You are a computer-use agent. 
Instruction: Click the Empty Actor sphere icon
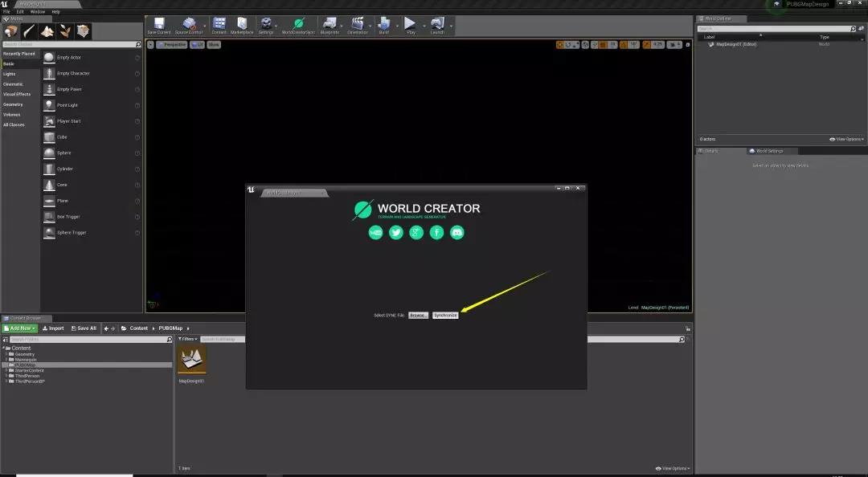[x=49, y=58]
